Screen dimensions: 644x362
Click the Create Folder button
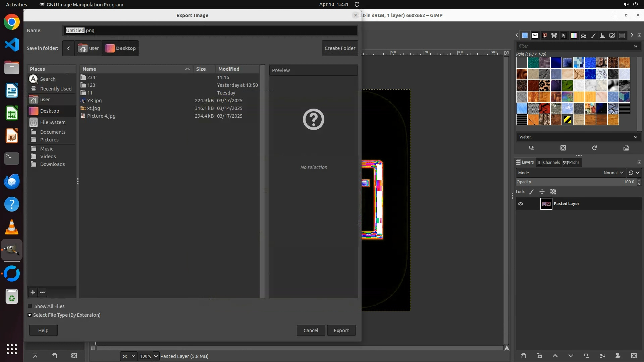tap(340, 48)
